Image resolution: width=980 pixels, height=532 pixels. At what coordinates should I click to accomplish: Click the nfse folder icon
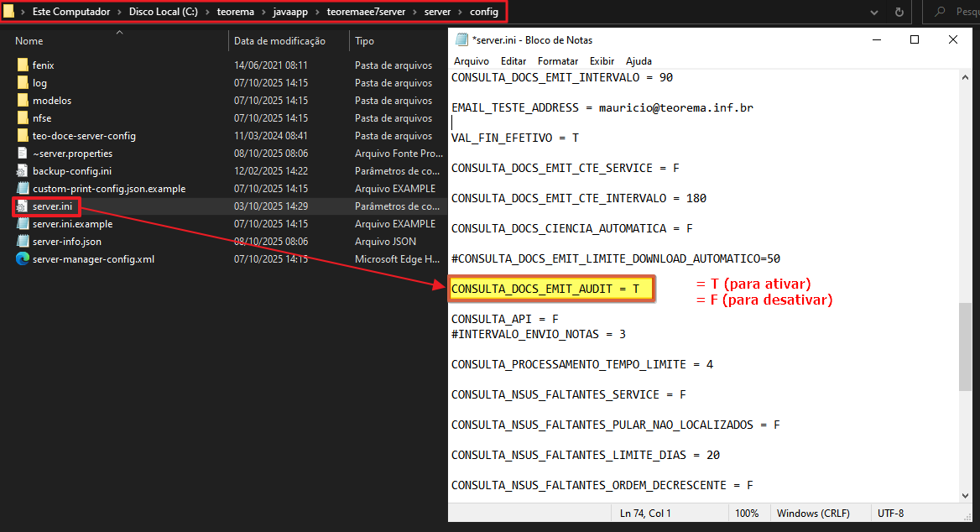(23, 118)
